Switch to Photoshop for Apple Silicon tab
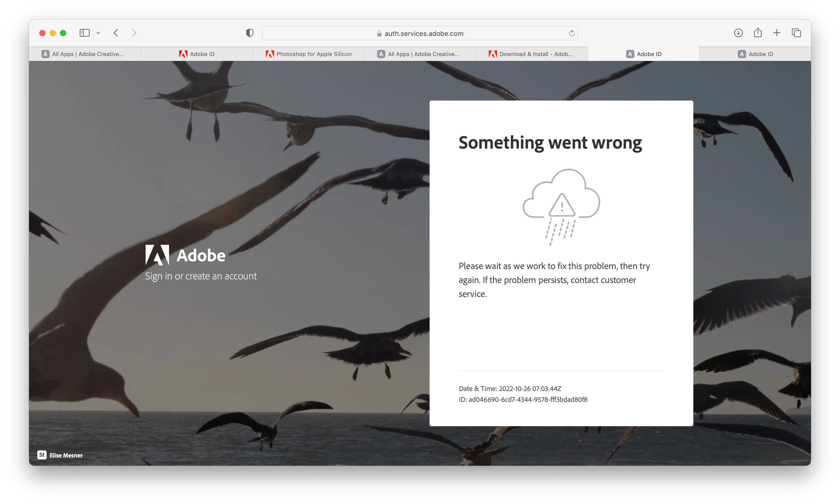The height and width of the screenshot is (504, 840). click(x=309, y=54)
